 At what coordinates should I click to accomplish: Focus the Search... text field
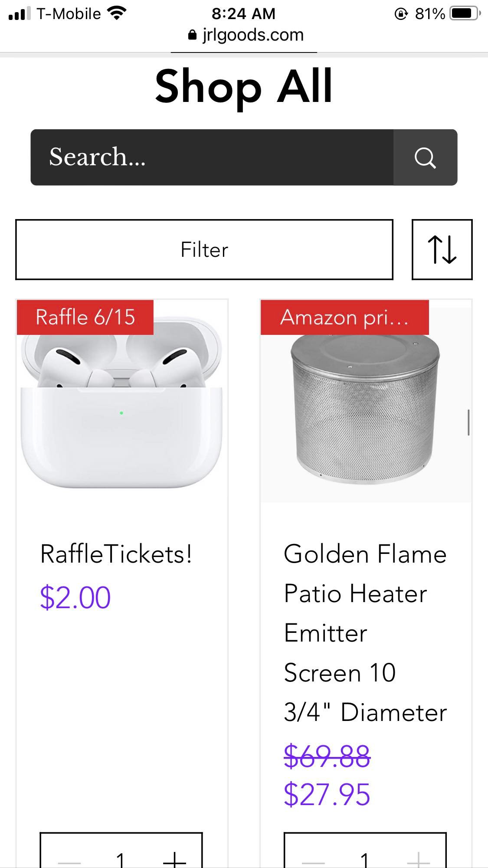click(212, 157)
